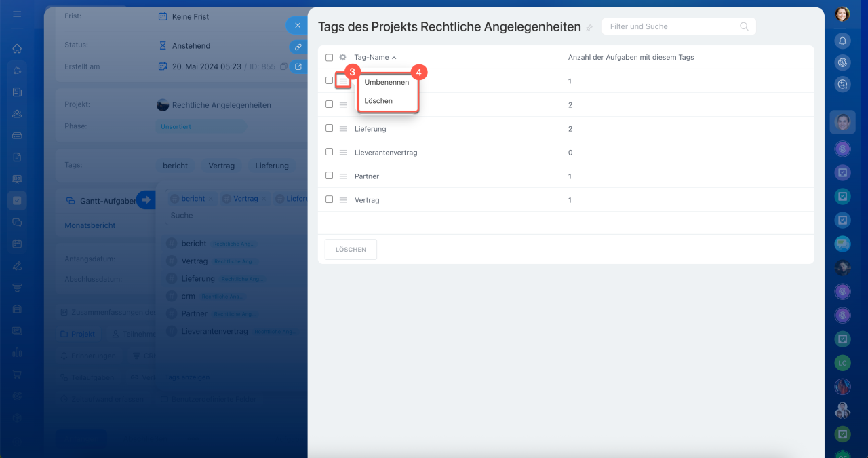
Task: Open the user profile avatar at top right
Action: (x=842, y=14)
